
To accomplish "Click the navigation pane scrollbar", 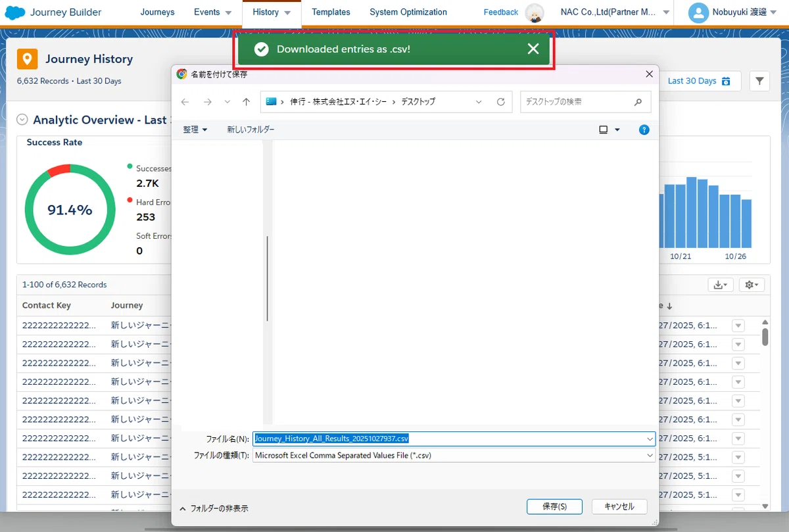I will click(267, 278).
